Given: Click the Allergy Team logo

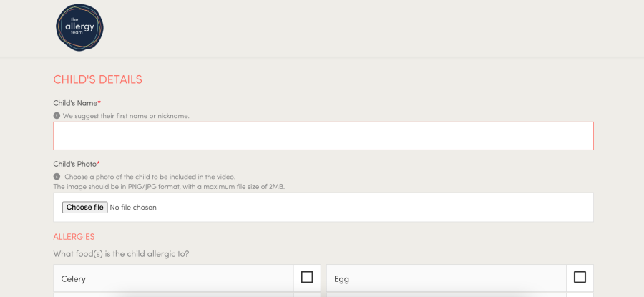Looking at the screenshot, I should (x=79, y=29).
